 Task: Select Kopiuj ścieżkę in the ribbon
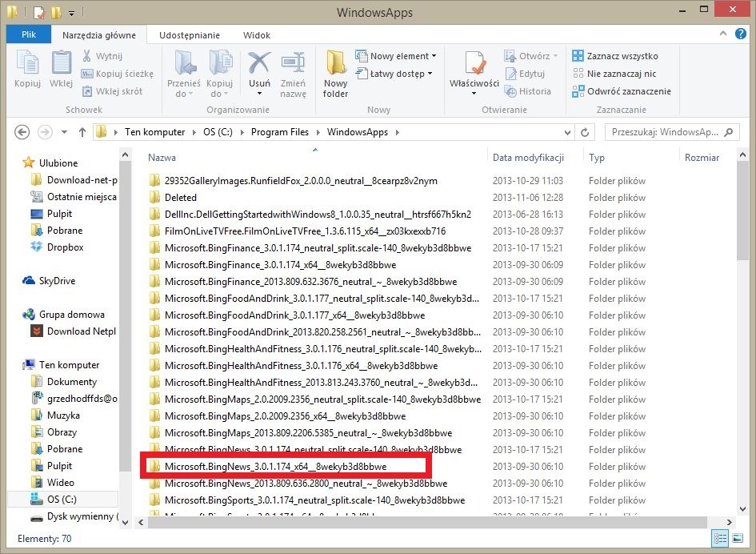click(117, 74)
